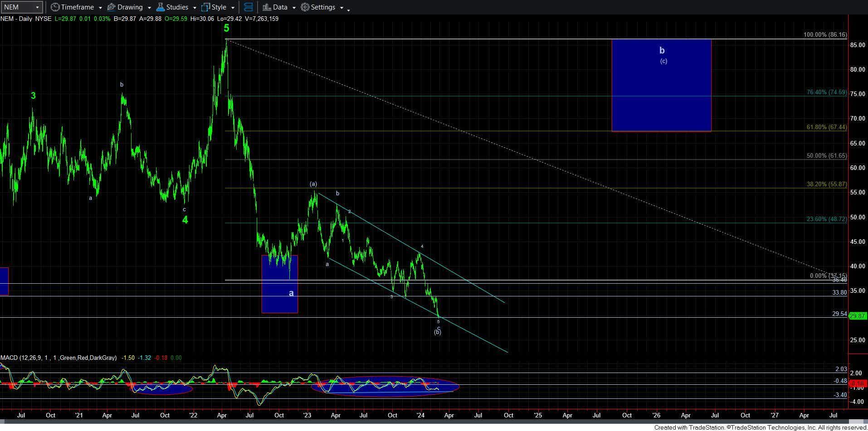The image size is (868, 431).
Task: Expand the Drawing dropdown arrow
Action: click(149, 8)
